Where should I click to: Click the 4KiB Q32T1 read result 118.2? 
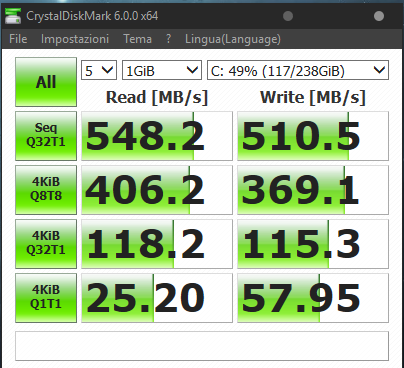click(157, 244)
